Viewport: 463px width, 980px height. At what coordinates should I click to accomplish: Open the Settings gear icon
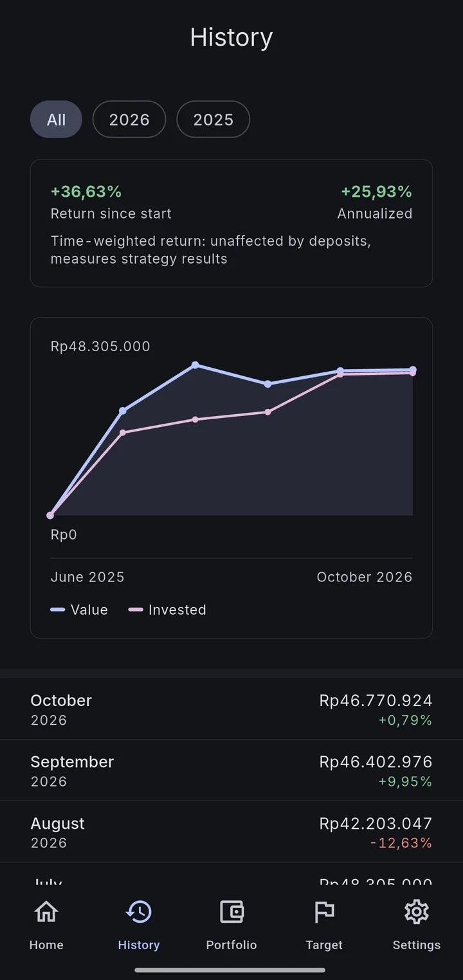pyautogui.click(x=417, y=912)
